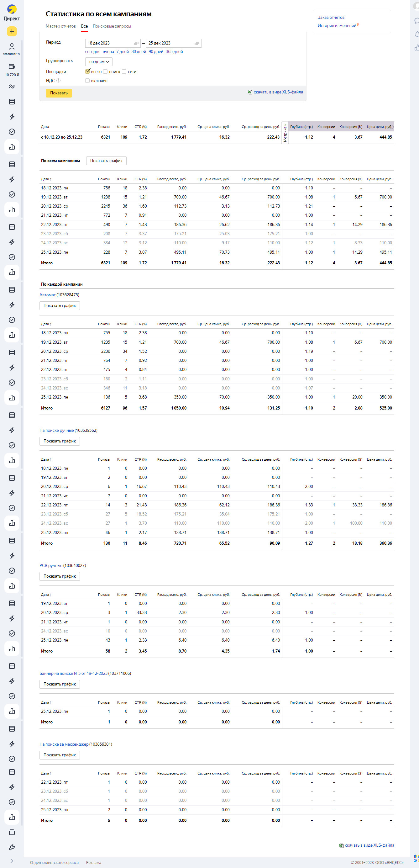Set the period to 365 дней
This screenshot has width=419, height=868.
[174, 51]
